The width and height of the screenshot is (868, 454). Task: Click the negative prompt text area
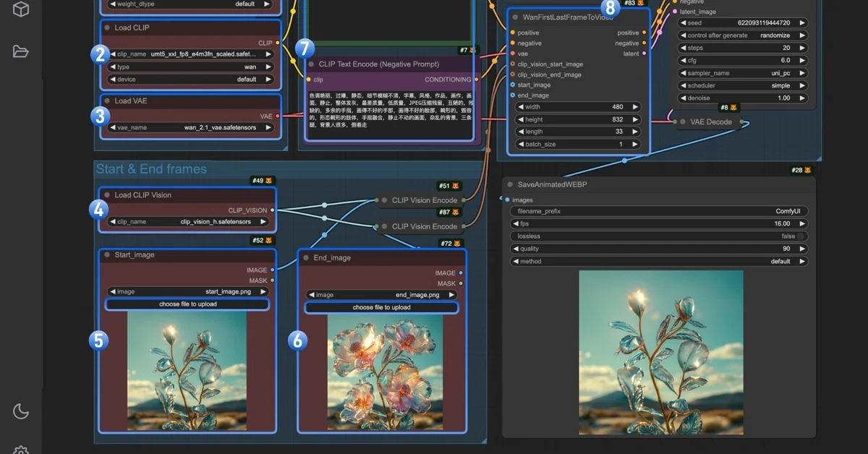390,115
